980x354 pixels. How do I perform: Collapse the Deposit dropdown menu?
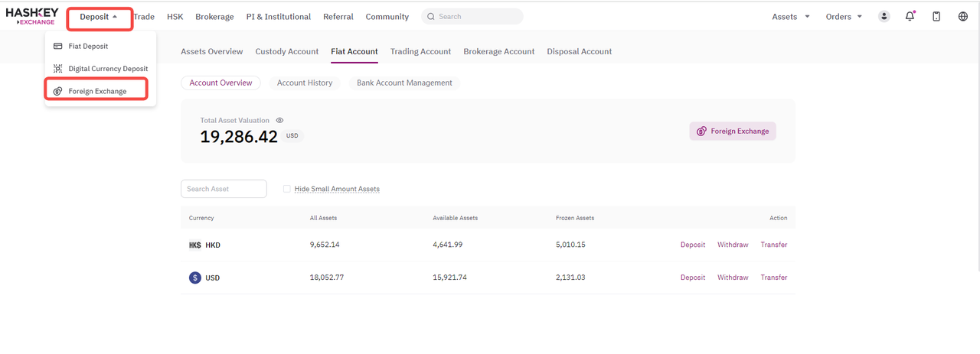point(99,17)
